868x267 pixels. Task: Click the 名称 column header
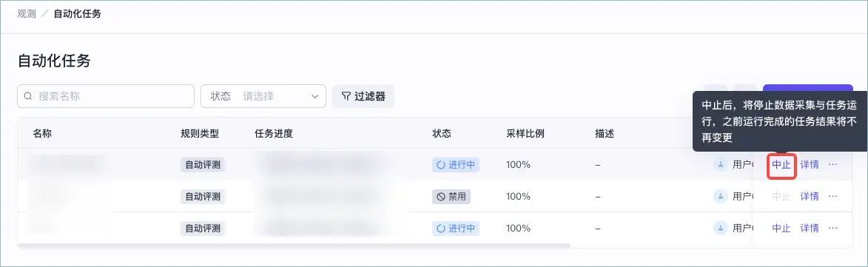[x=43, y=133]
